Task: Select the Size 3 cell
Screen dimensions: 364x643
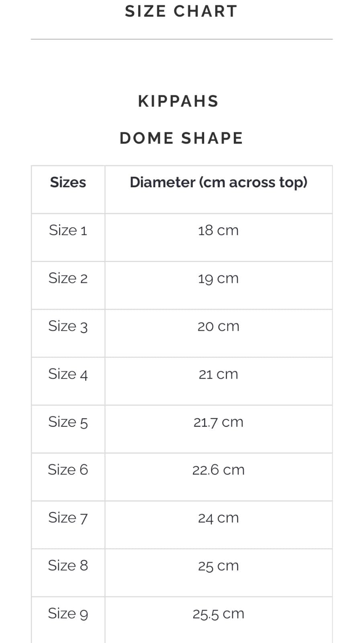Action: 68,326
